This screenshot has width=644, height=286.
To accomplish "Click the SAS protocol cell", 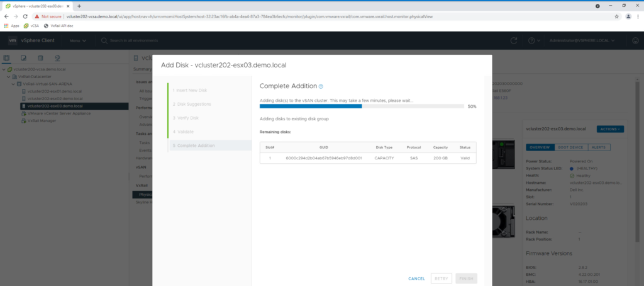I will pos(414,158).
